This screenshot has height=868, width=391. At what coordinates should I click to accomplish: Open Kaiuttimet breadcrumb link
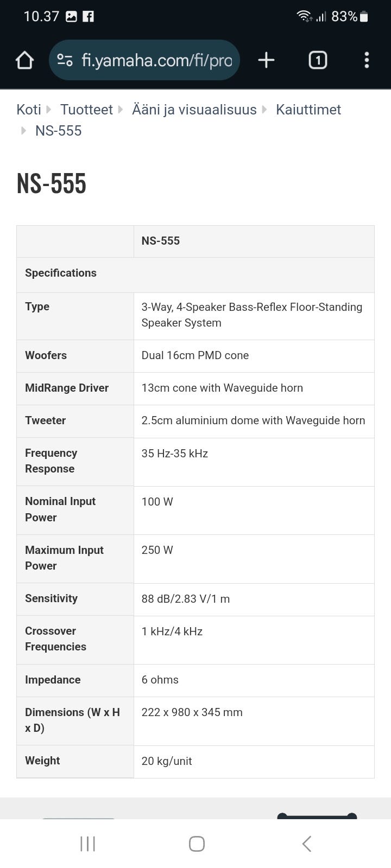(308, 110)
